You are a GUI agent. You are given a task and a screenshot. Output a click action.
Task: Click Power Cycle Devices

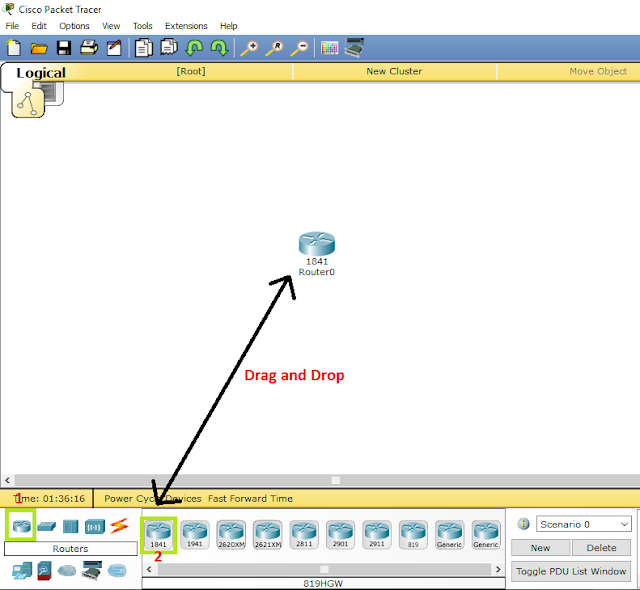153,499
